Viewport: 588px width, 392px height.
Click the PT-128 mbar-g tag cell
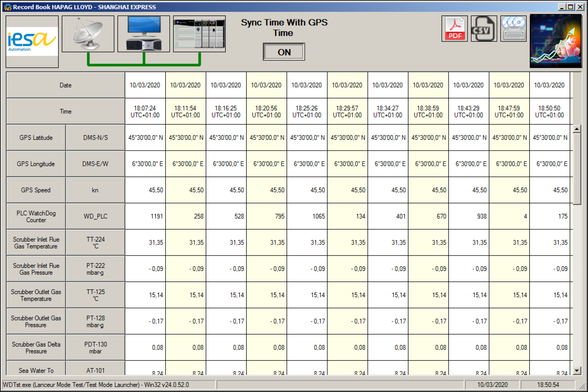point(95,321)
